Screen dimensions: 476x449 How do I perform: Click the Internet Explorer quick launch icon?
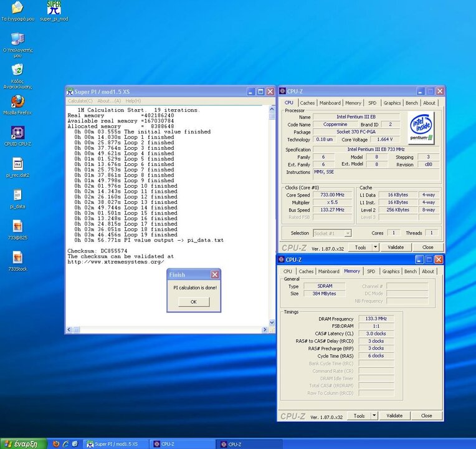[x=65, y=444]
